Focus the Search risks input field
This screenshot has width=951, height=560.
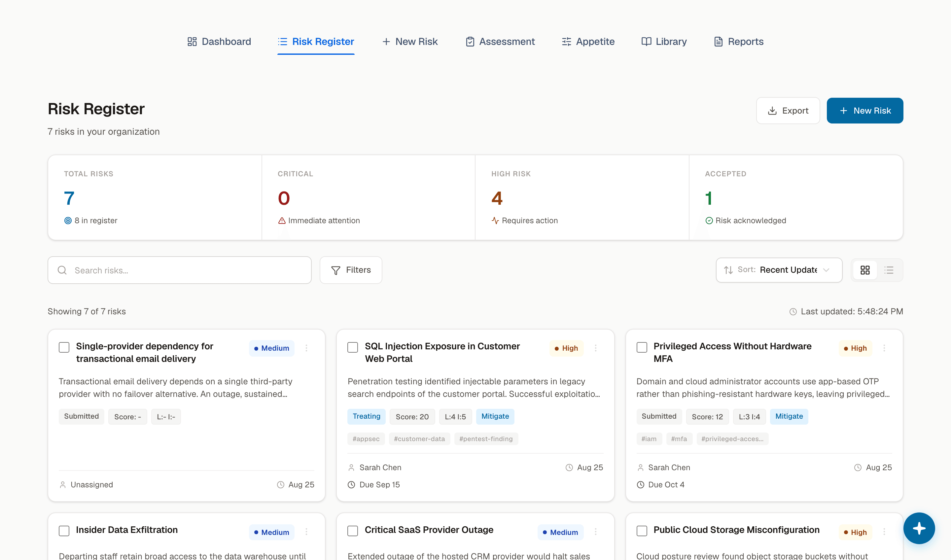click(180, 270)
